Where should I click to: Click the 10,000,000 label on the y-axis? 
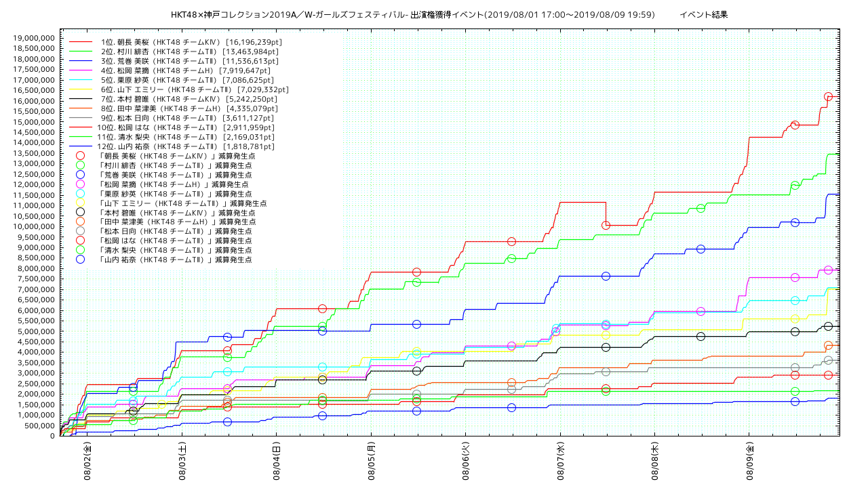(34, 226)
